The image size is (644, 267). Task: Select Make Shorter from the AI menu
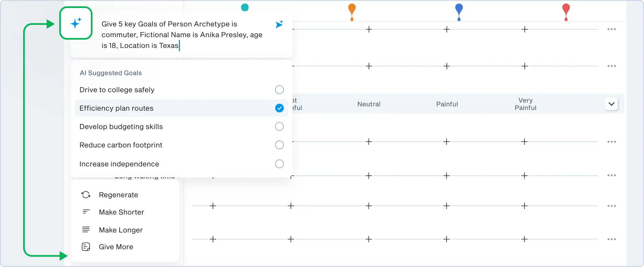[x=121, y=212]
